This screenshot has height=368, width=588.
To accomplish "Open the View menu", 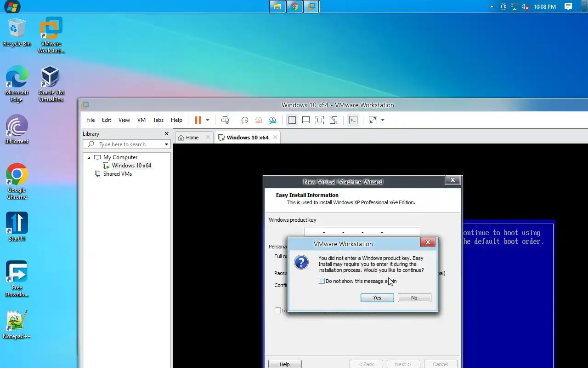I will (124, 120).
